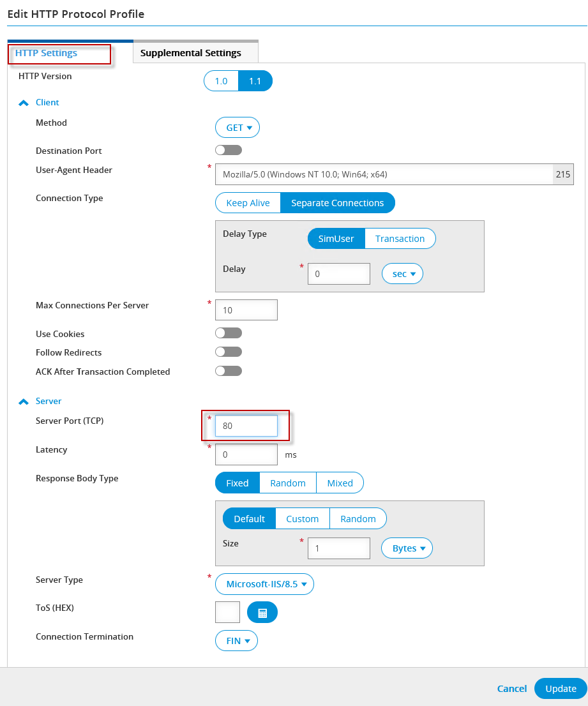This screenshot has width=588, height=706.
Task: Open the FIN connection termination dropdown
Action: point(236,641)
